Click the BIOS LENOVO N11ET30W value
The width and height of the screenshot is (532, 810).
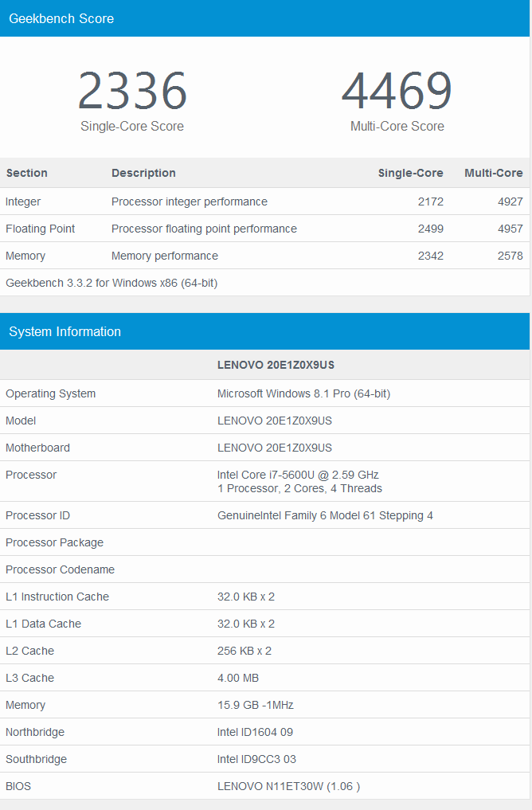tap(288, 786)
